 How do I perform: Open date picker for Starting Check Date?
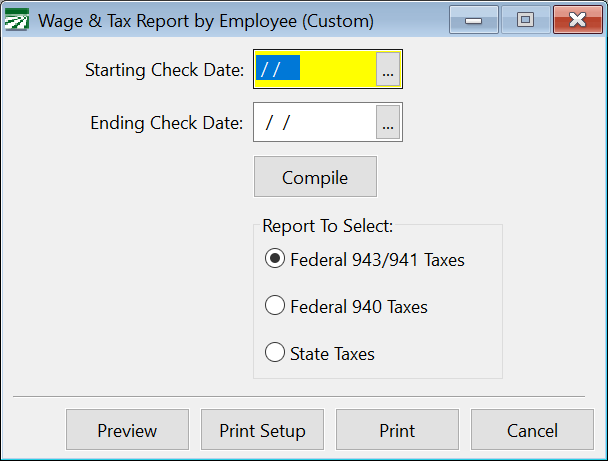pos(388,70)
